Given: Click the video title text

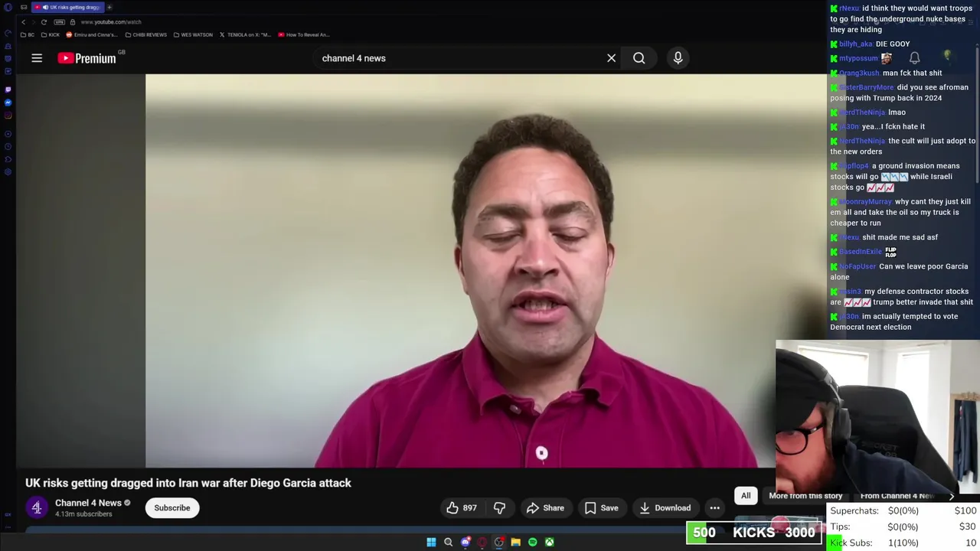Looking at the screenshot, I should [188, 483].
